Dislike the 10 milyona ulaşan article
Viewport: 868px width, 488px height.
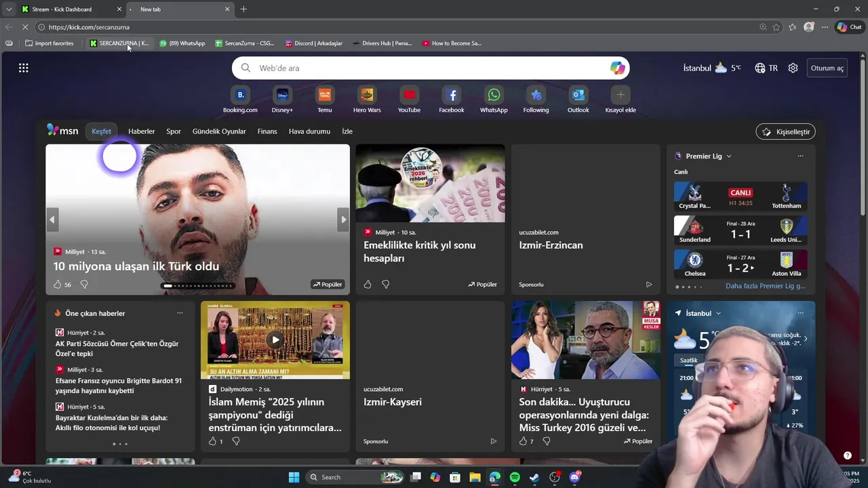(84, 285)
